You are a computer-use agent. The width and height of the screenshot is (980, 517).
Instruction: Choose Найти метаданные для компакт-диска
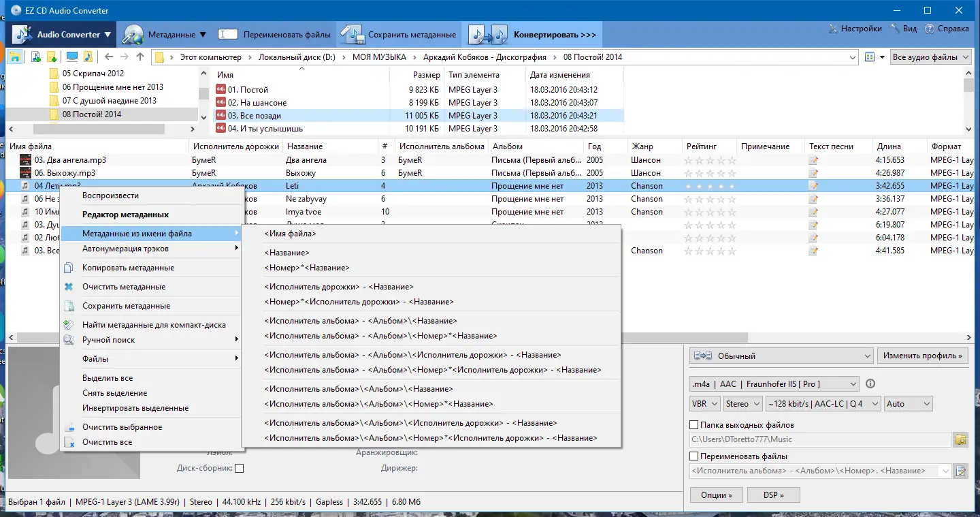pyautogui.click(x=152, y=325)
